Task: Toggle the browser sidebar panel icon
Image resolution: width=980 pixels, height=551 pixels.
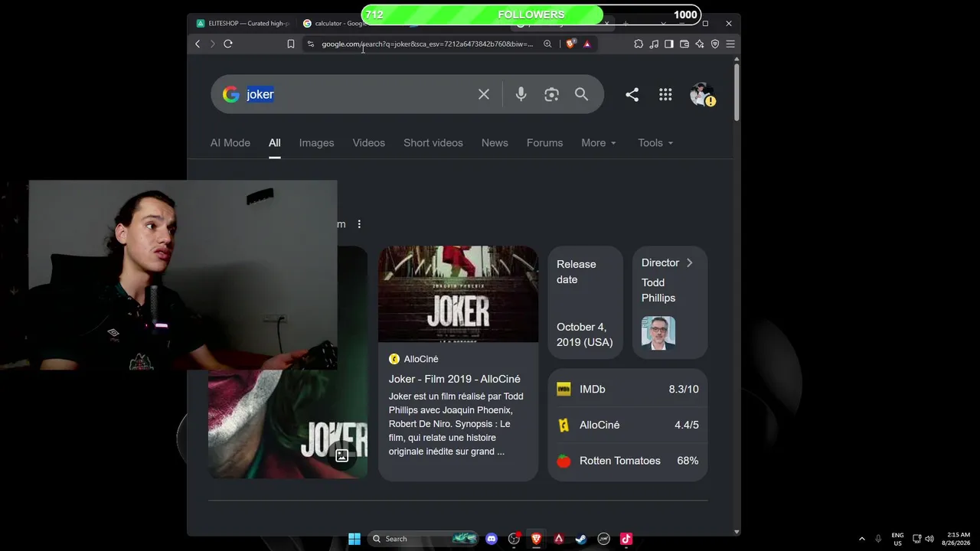Action: 669,44
